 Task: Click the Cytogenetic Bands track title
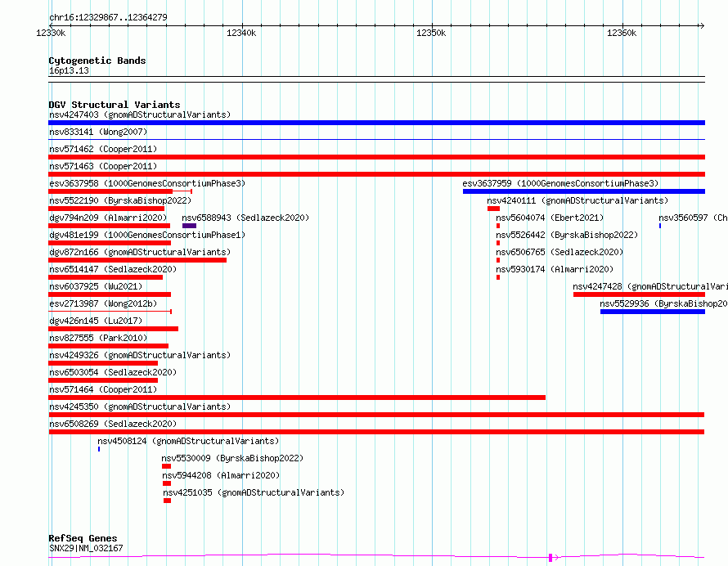pos(97,61)
